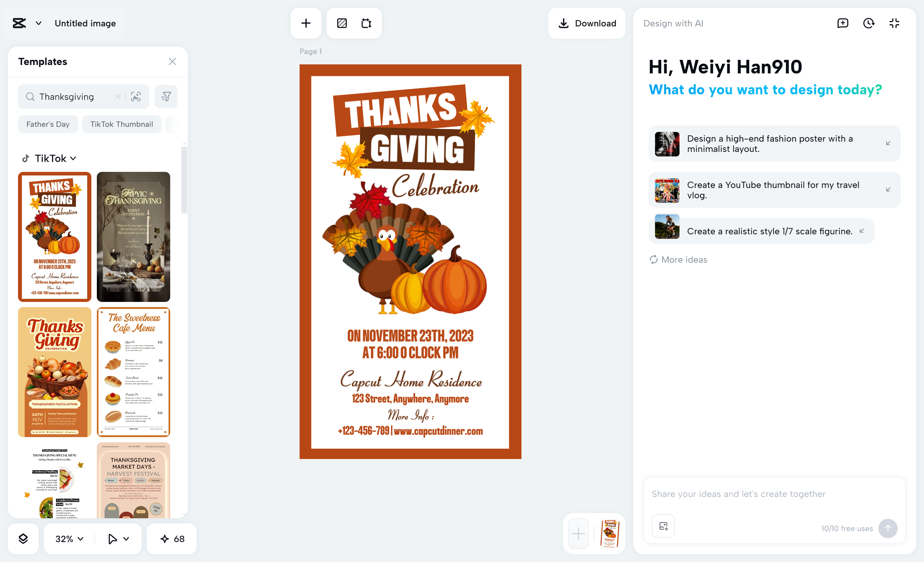Download the current design
This screenshot has height=562, width=924.
point(587,23)
